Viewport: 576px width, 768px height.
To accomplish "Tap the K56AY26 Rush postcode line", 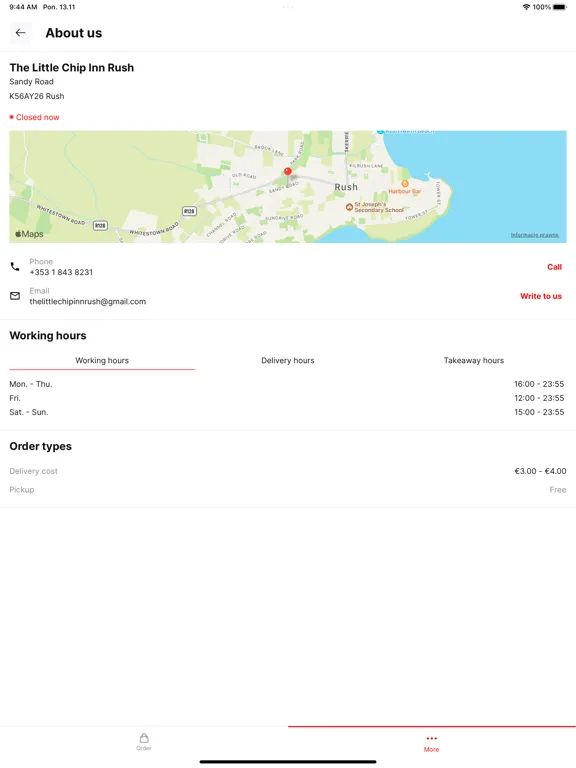I will (x=37, y=96).
